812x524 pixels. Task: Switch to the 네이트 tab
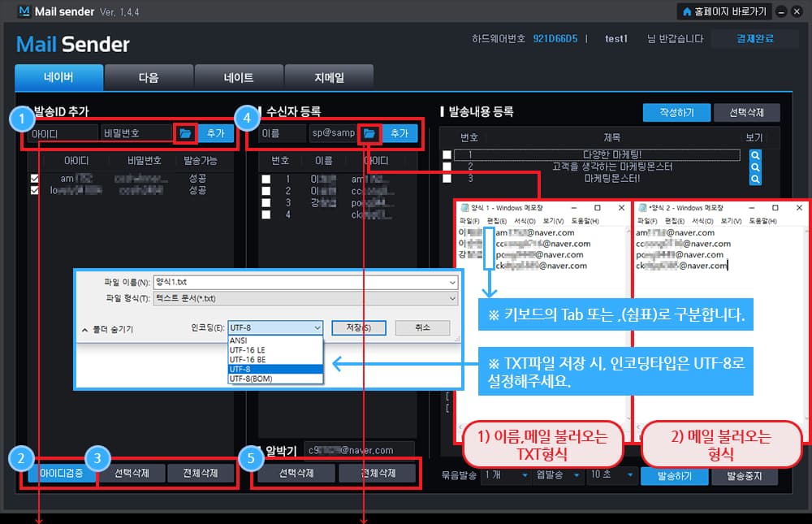[x=239, y=78]
